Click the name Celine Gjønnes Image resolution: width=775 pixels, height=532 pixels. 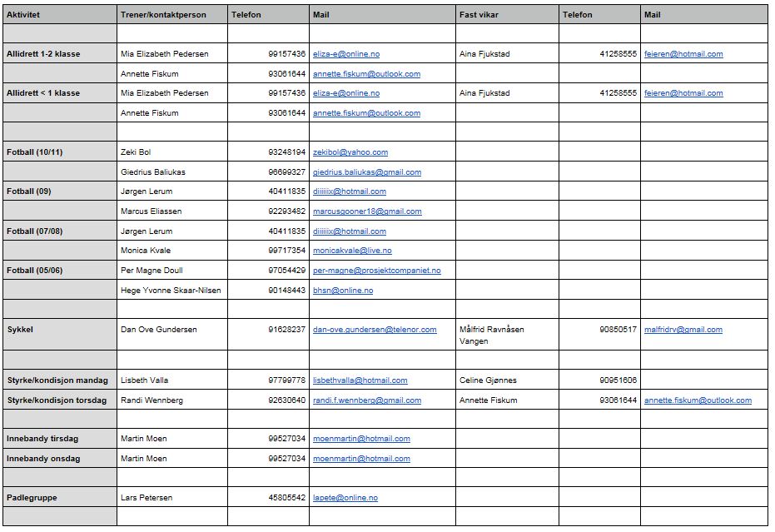[488, 380]
